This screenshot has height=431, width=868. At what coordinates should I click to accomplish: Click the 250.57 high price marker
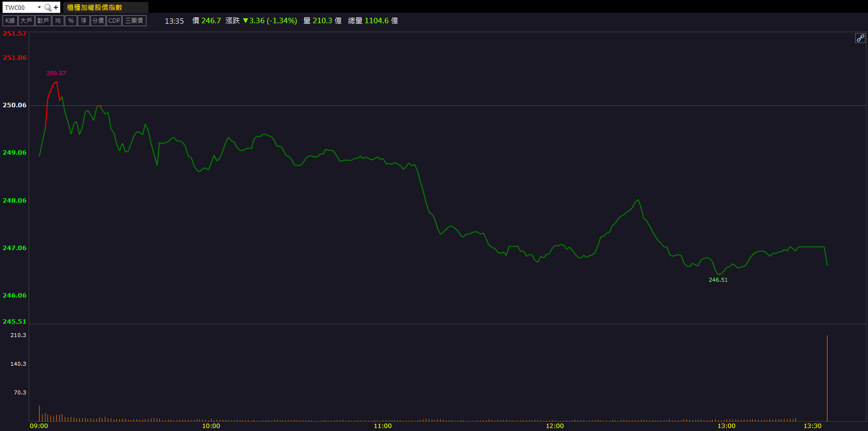pos(56,73)
